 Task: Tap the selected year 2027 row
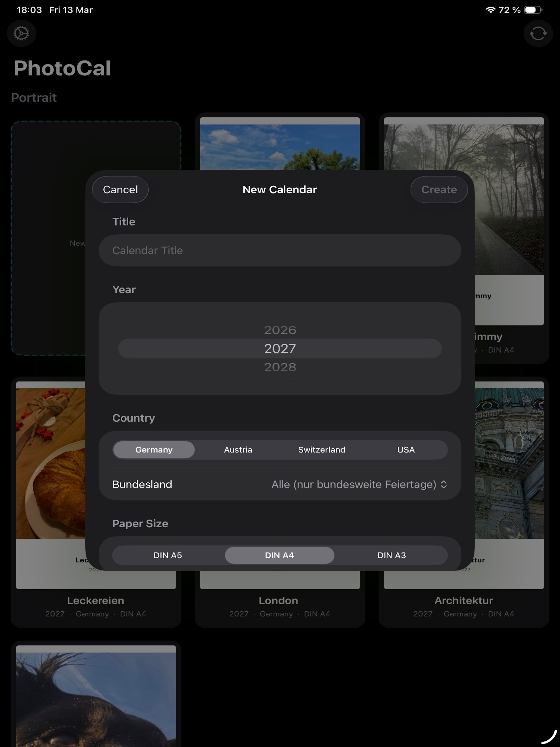tap(280, 349)
